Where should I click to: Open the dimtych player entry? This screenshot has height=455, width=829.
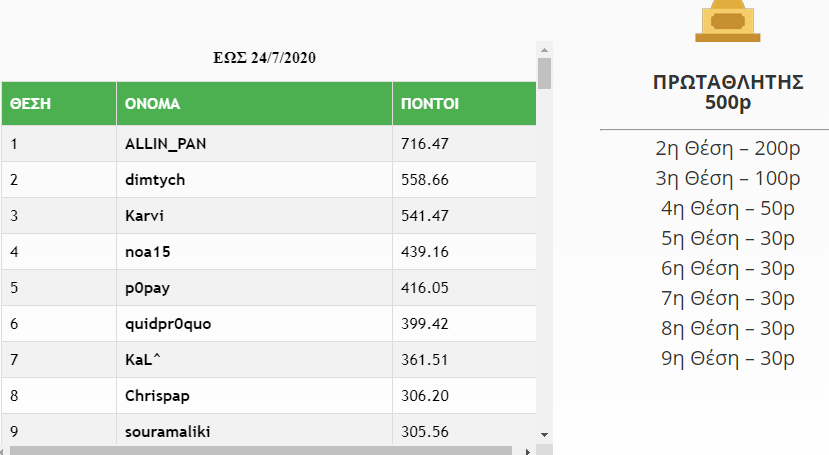(155, 180)
